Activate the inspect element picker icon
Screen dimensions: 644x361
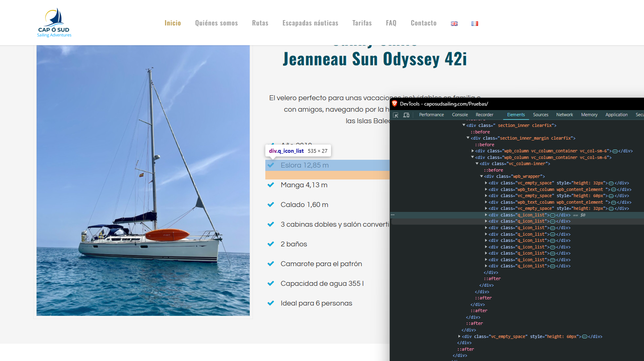(396, 115)
